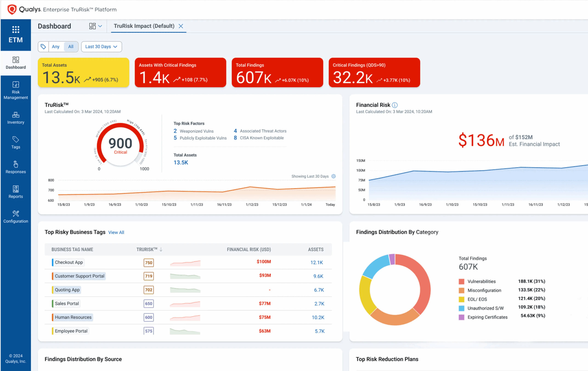This screenshot has width=588, height=371.
Task: Click the Vulnerabilities legend color swatch
Action: tap(461, 282)
